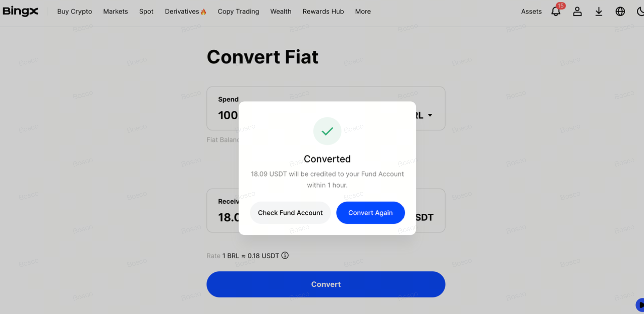Go to Markets page
This screenshot has width=644, height=314.
coord(115,11)
